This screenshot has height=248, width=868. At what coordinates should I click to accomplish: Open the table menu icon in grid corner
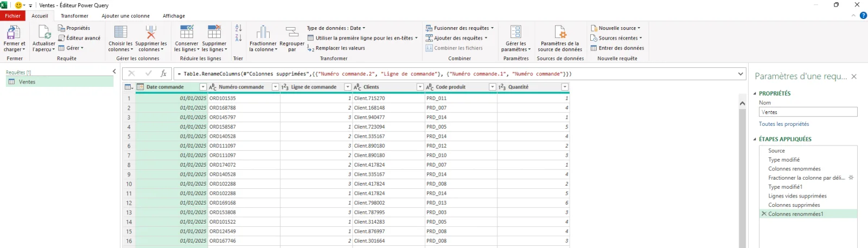coord(129,87)
